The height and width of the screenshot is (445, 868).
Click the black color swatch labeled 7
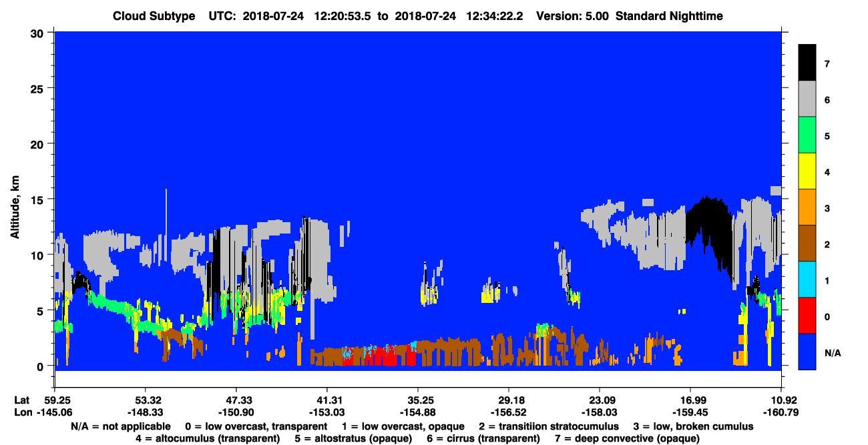pyautogui.click(x=807, y=63)
